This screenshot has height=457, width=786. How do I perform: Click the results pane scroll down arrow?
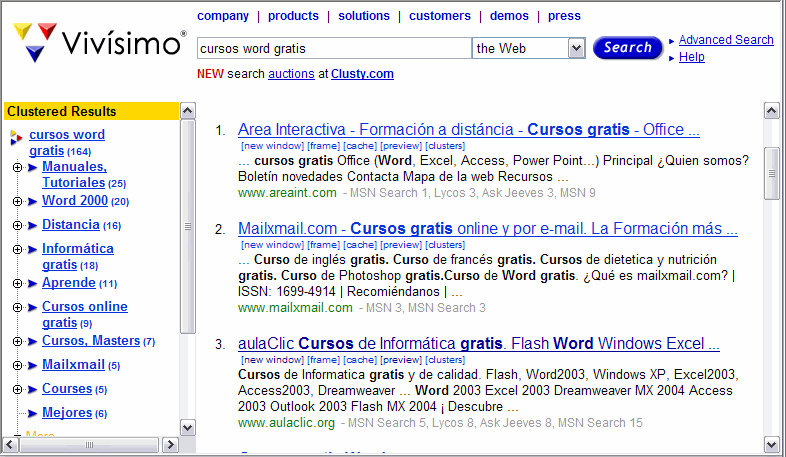coord(771,444)
